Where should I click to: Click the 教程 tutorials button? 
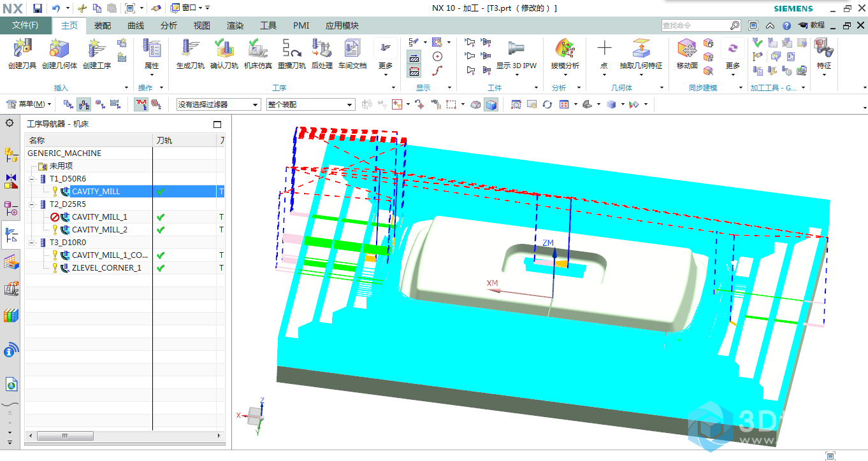pos(811,25)
